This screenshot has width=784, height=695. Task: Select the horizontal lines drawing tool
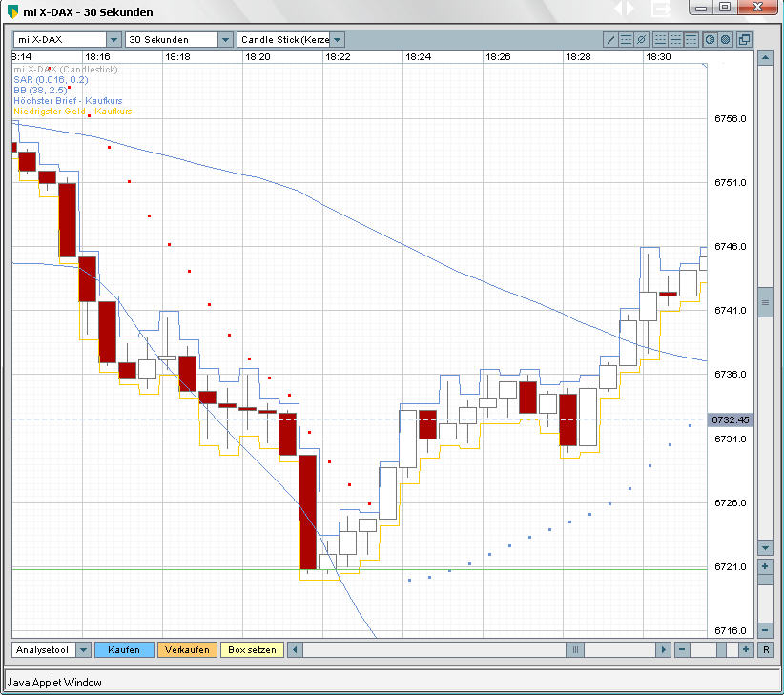pos(626,39)
